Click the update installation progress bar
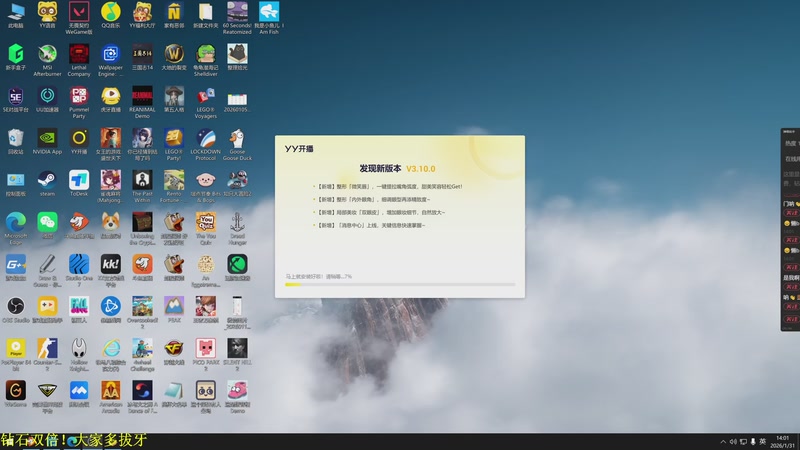Viewport: 800px width, 450px height. [x=400, y=284]
